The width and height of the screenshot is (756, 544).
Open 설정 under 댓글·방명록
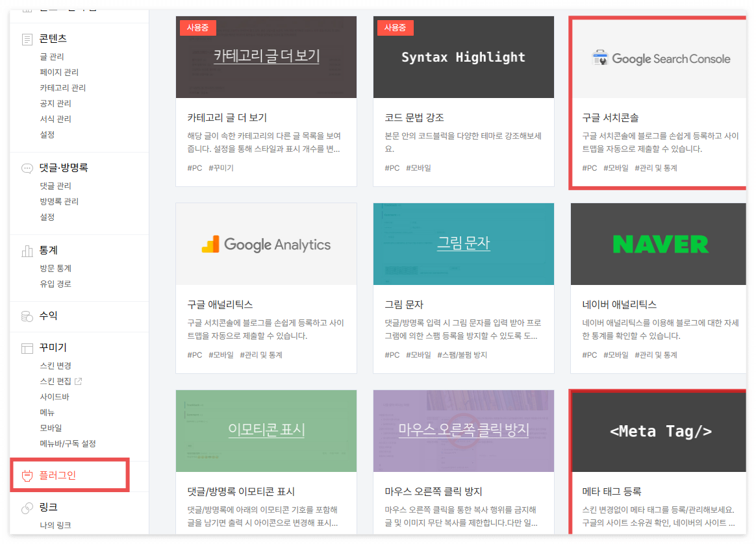(47, 217)
